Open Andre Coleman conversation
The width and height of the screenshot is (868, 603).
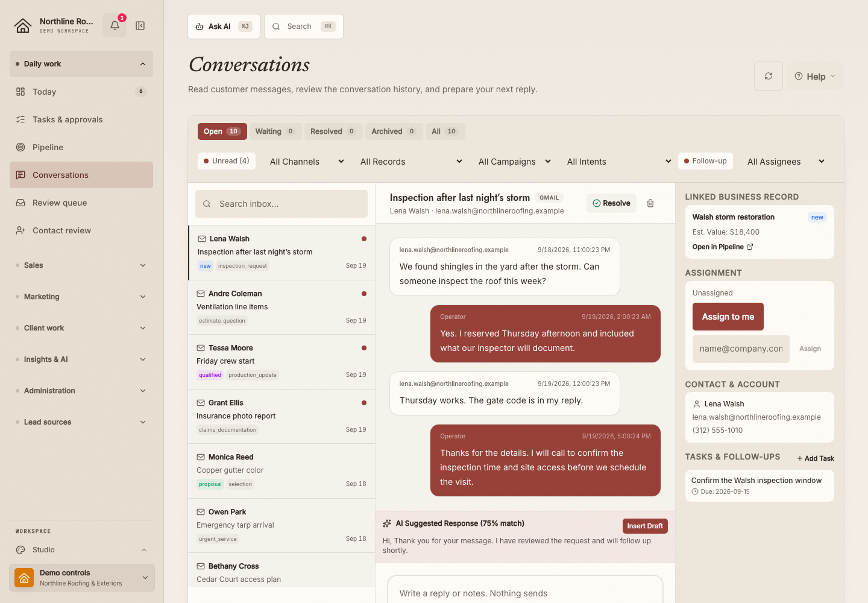[x=281, y=308]
